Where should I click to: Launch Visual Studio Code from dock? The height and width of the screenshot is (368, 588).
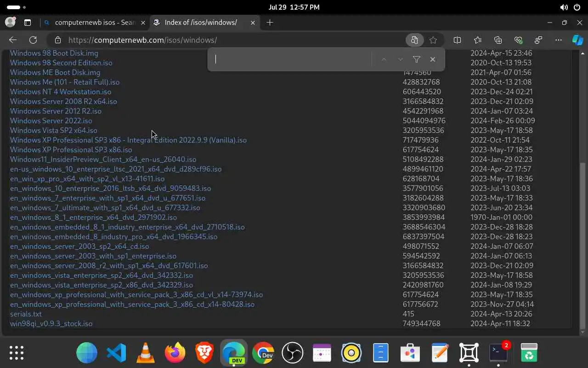(x=116, y=353)
